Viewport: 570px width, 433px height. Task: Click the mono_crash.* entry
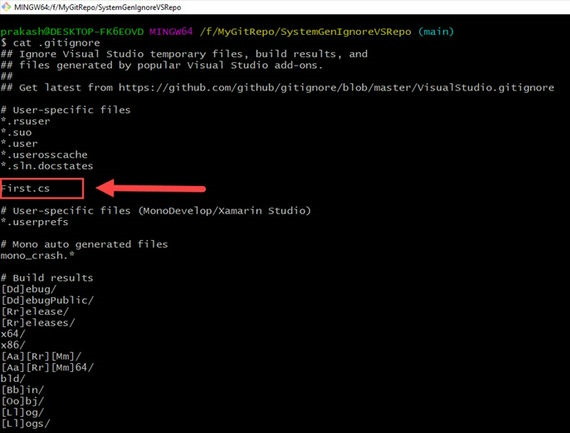37,256
